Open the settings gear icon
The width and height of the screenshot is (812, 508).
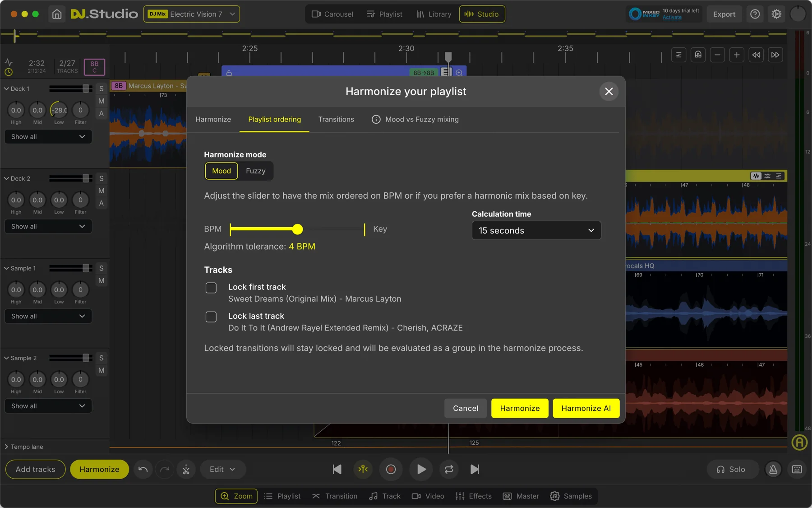pos(776,14)
